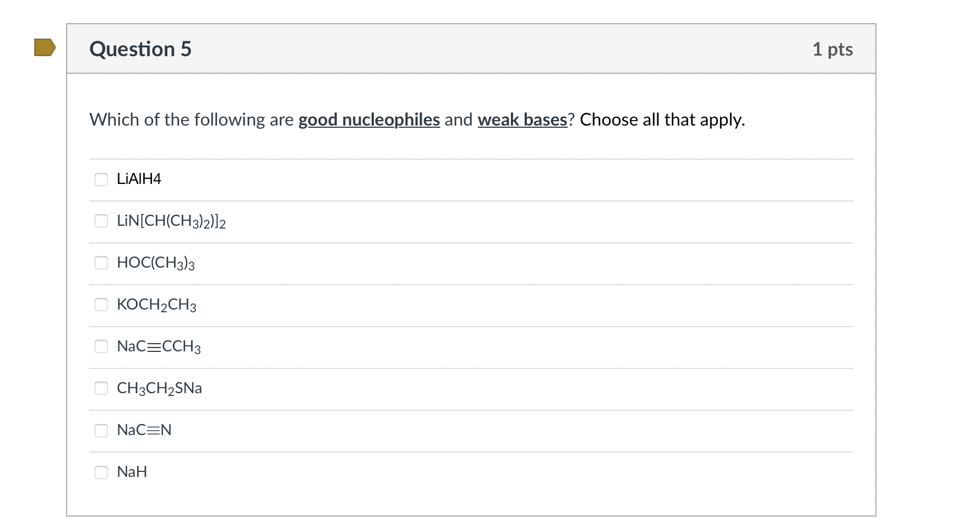The height and width of the screenshot is (532, 980).
Task: Select the NaC≡N checkbox
Action: (101, 431)
